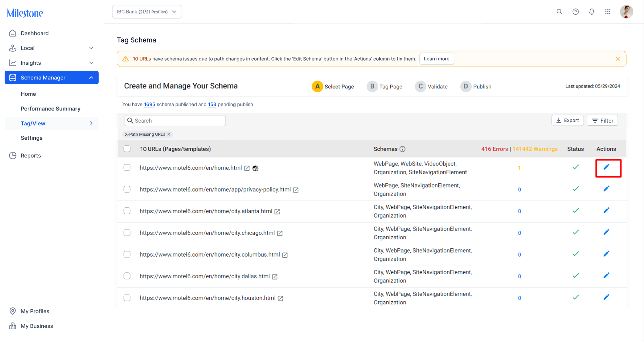Open the user profile avatar
This screenshot has width=644, height=343.
click(627, 12)
